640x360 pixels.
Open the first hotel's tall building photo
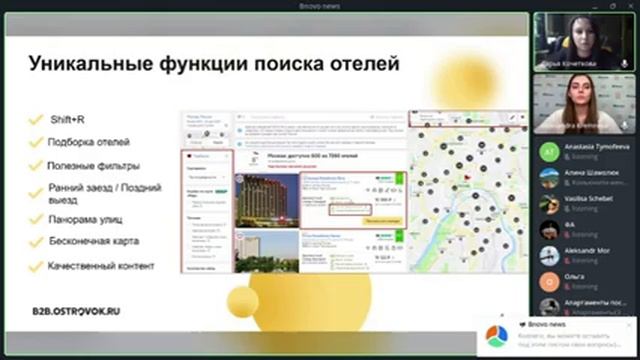point(267,200)
